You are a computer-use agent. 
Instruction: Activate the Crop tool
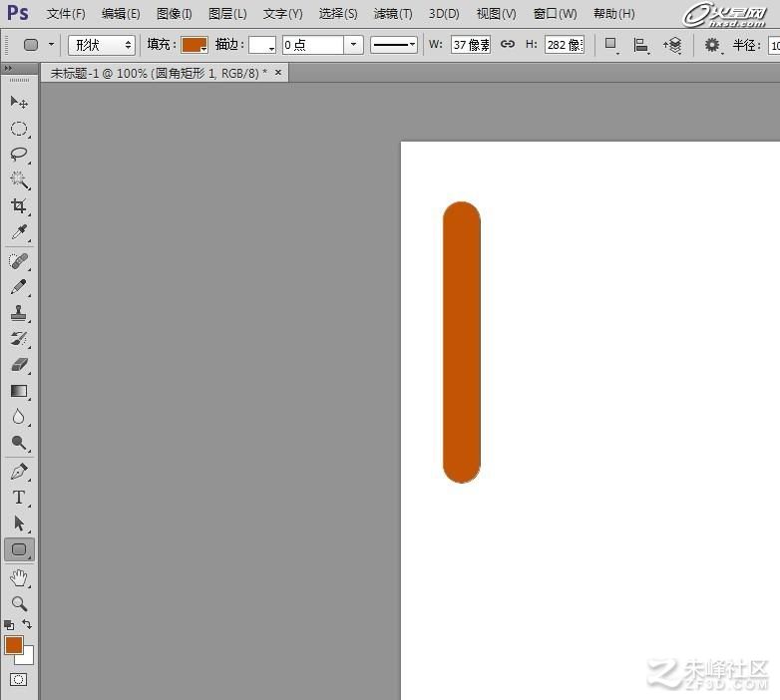pyautogui.click(x=19, y=205)
